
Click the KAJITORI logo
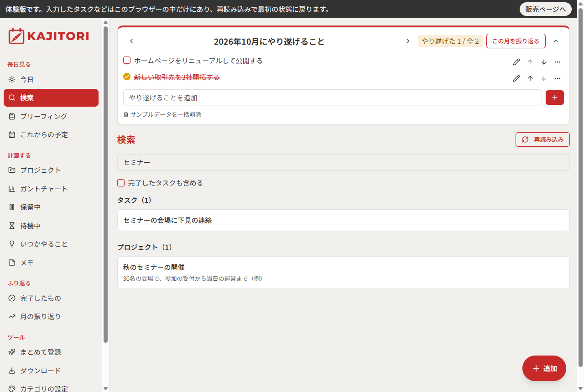(x=49, y=36)
